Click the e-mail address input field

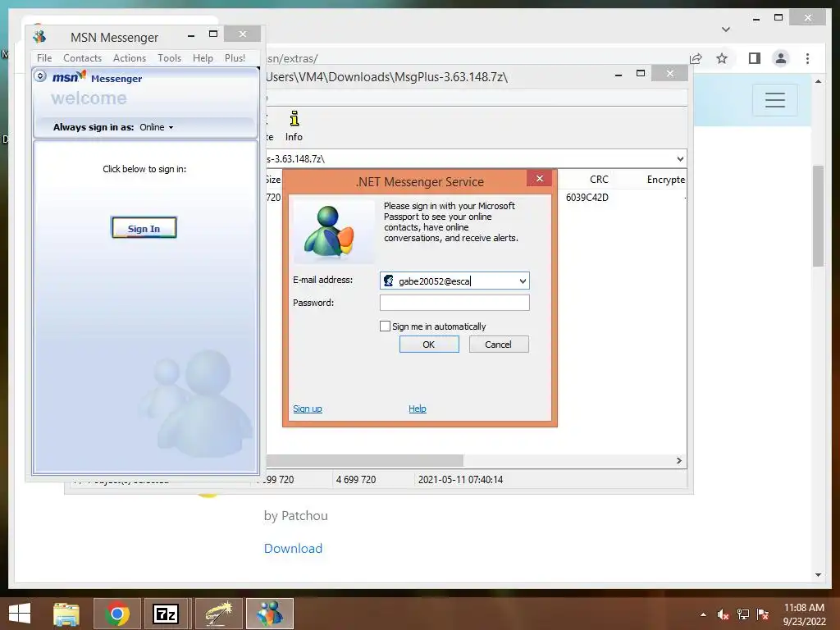(454, 281)
